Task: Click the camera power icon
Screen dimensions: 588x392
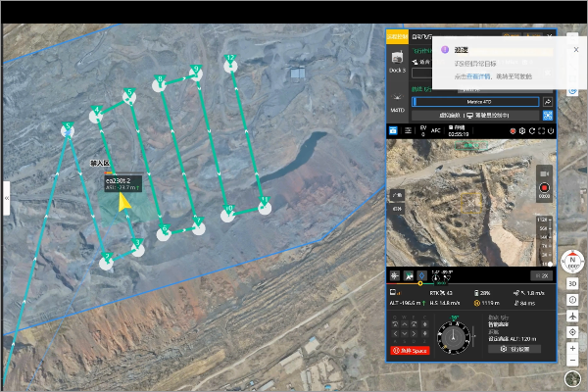Action: [551, 131]
